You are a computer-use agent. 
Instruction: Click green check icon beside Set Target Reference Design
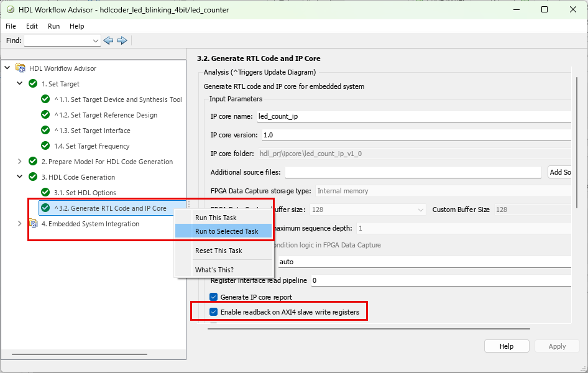tap(45, 115)
